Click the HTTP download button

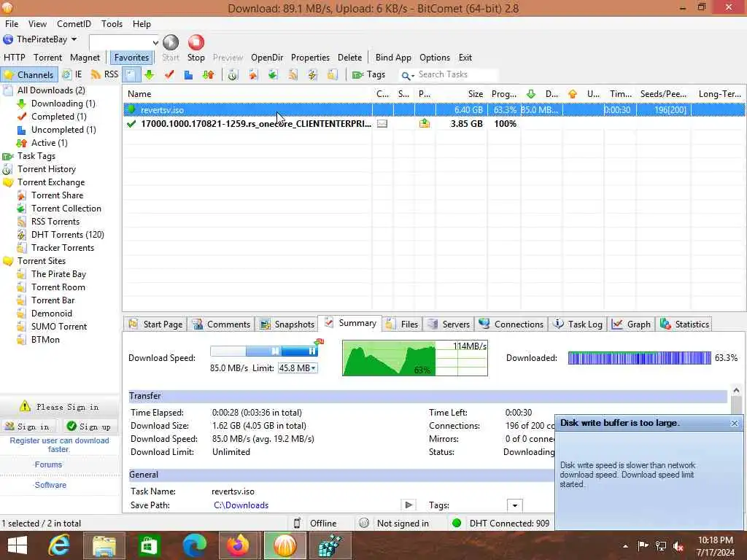pos(15,58)
